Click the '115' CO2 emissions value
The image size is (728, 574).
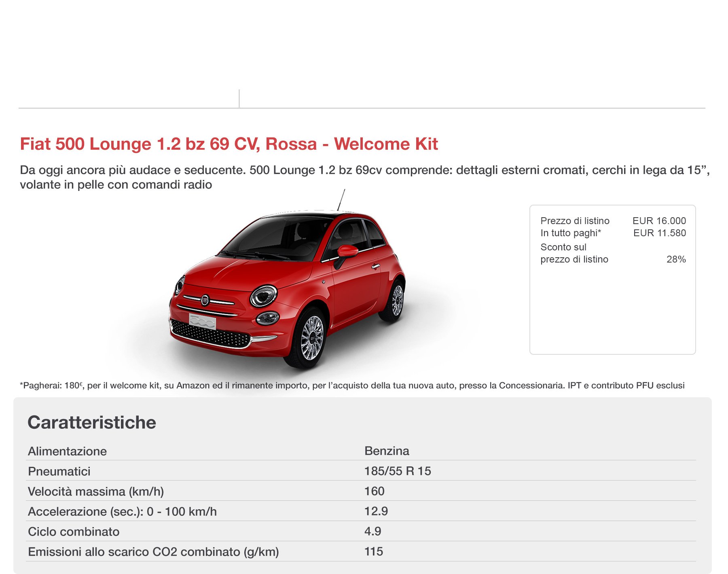point(374,551)
